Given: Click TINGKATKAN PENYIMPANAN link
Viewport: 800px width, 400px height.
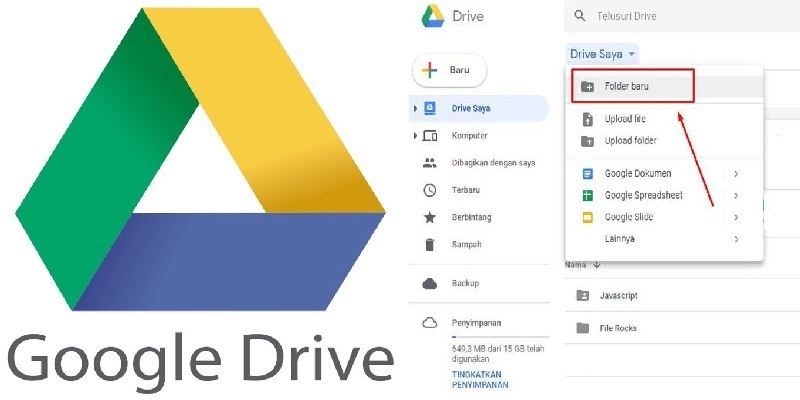Looking at the screenshot, I should pyautogui.click(x=480, y=380).
